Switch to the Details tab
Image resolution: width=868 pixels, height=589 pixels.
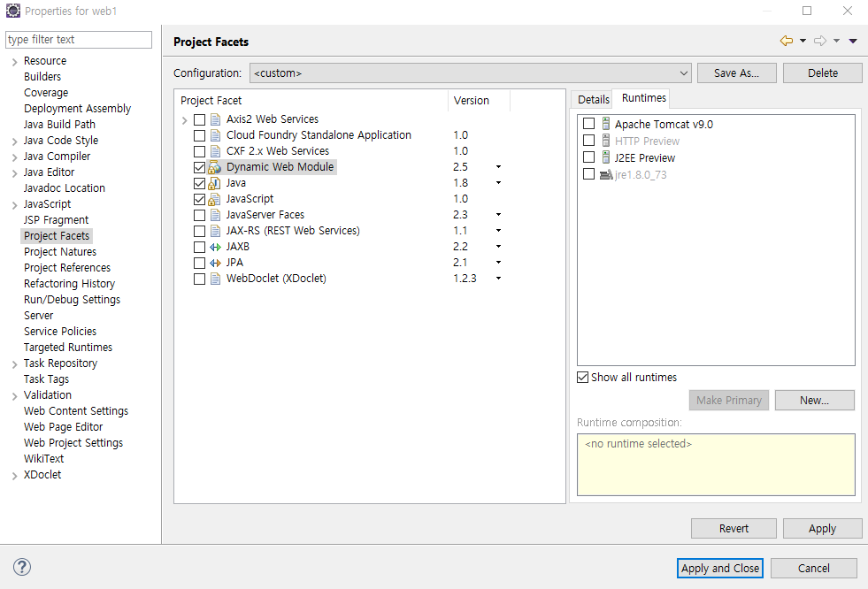coord(593,100)
